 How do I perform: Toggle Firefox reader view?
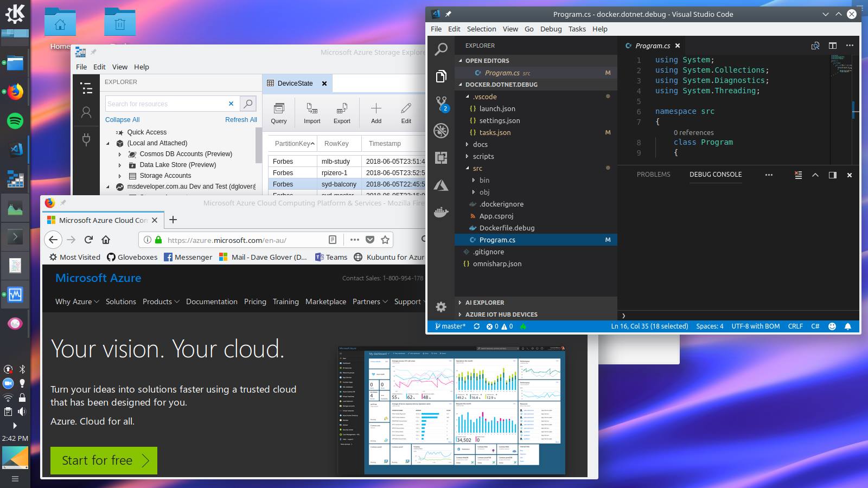[x=333, y=240]
